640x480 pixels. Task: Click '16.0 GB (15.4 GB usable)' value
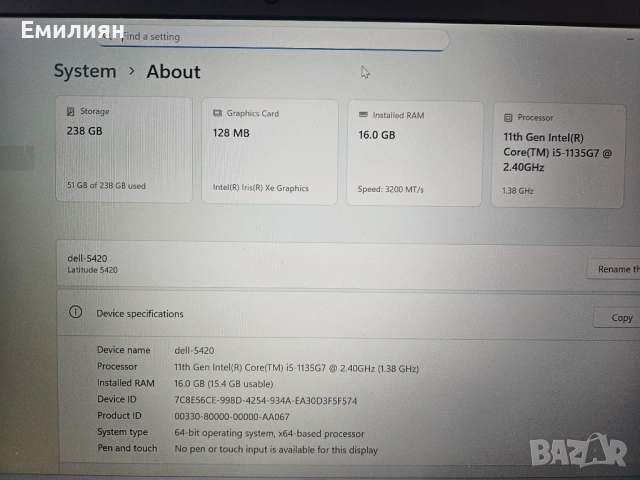224,384
